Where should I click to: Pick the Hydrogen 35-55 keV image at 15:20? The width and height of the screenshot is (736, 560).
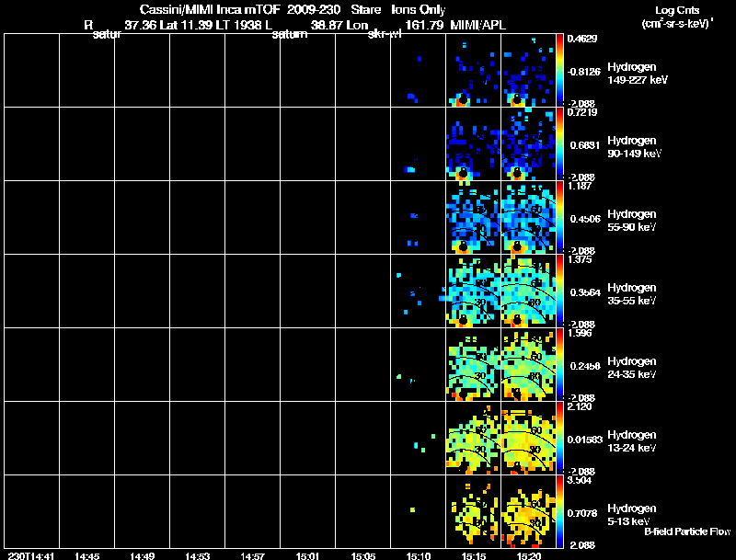click(x=528, y=291)
